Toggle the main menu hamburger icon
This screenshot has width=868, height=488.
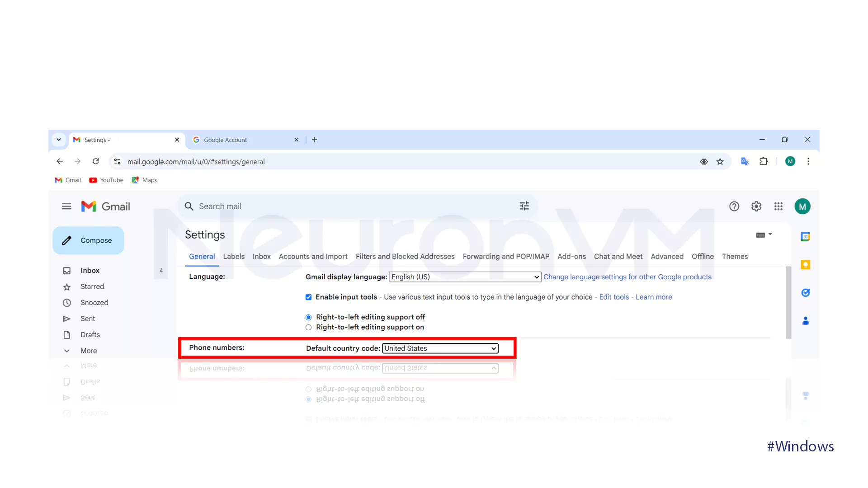tap(66, 206)
